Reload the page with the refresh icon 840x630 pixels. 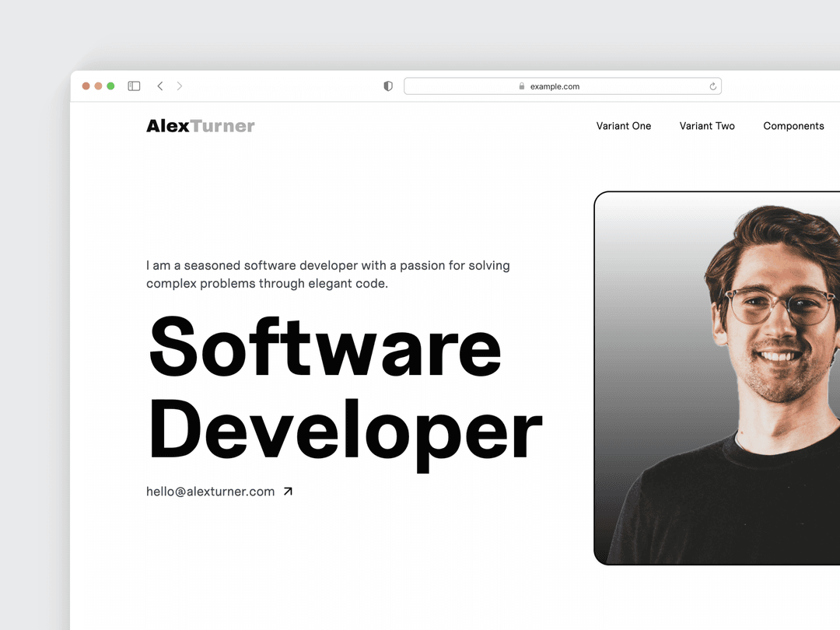pyautogui.click(x=712, y=86)
